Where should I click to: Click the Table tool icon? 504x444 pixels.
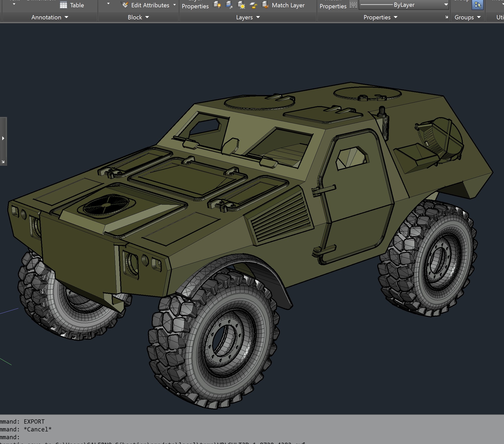pos(63,5)
